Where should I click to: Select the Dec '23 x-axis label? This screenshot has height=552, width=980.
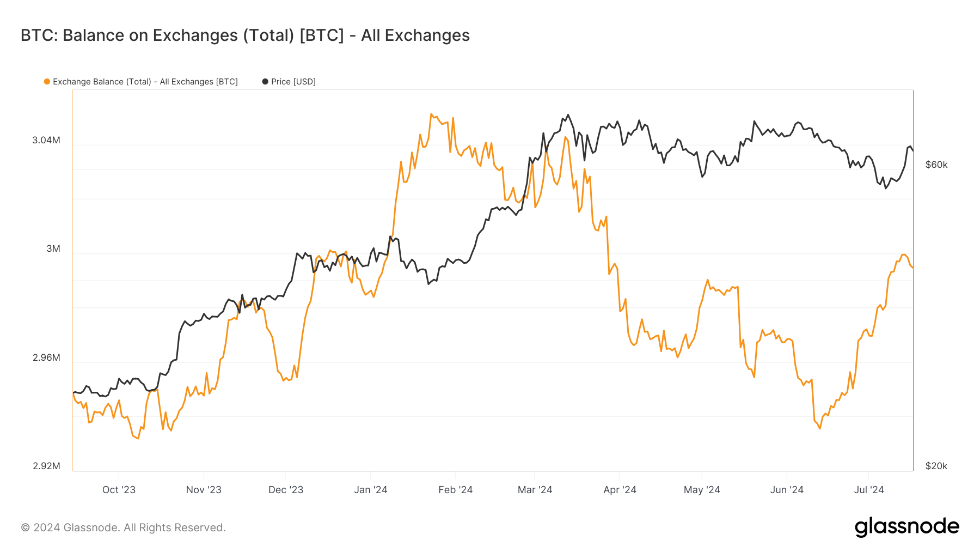point(286,490)
